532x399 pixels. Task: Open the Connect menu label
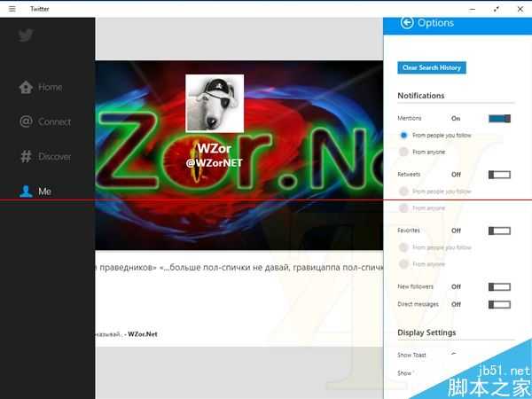click(55, 121)
